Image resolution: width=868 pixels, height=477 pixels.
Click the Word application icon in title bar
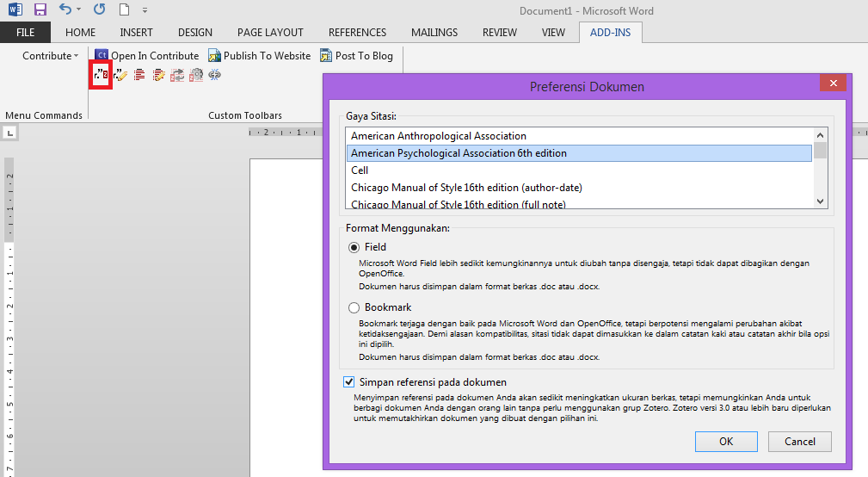click(x=15, y=9)
